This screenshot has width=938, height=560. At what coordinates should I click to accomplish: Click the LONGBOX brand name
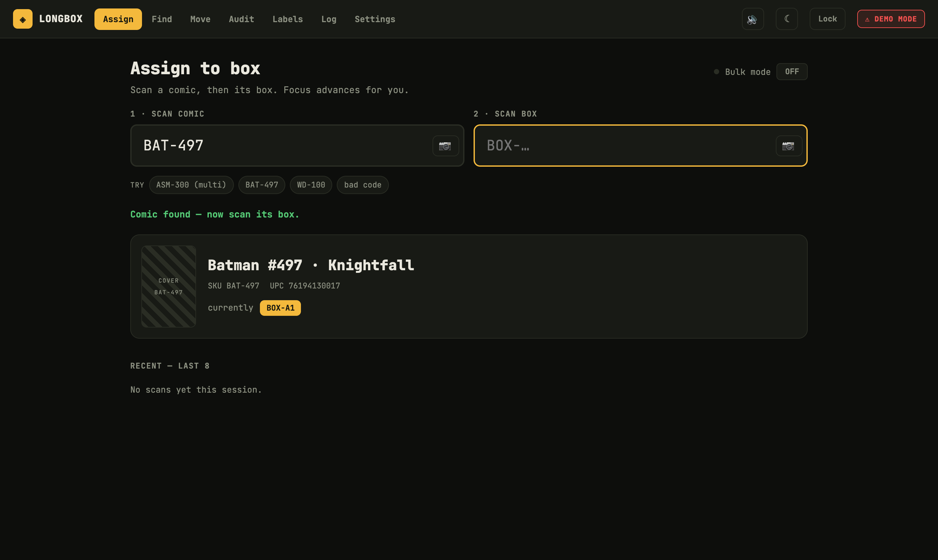[x=61, y=19]
